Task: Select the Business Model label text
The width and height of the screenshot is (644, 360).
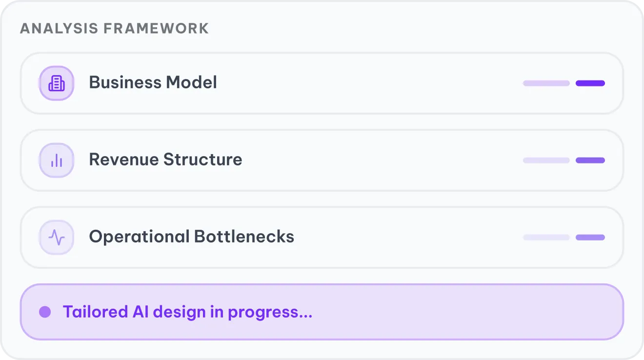Action: [x=153, y=82]
